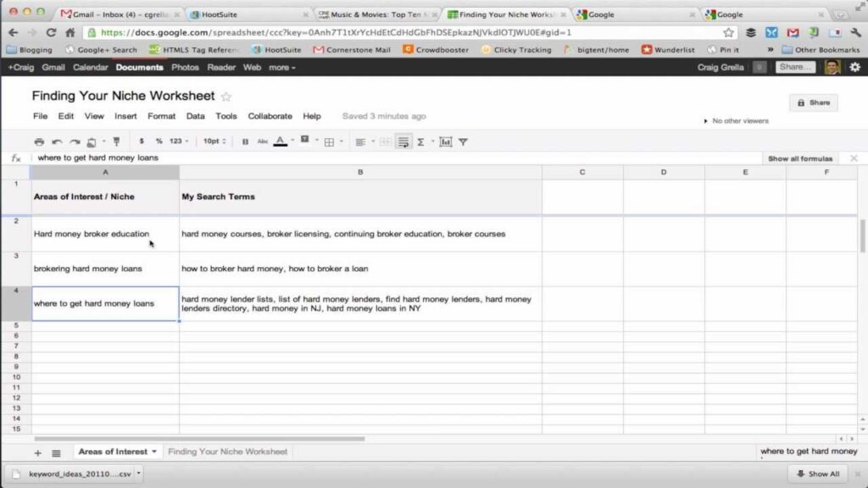This screenshot has width=868, height=488.
Task: Open the 123 number format dropdown
Action: pos(179,141)
